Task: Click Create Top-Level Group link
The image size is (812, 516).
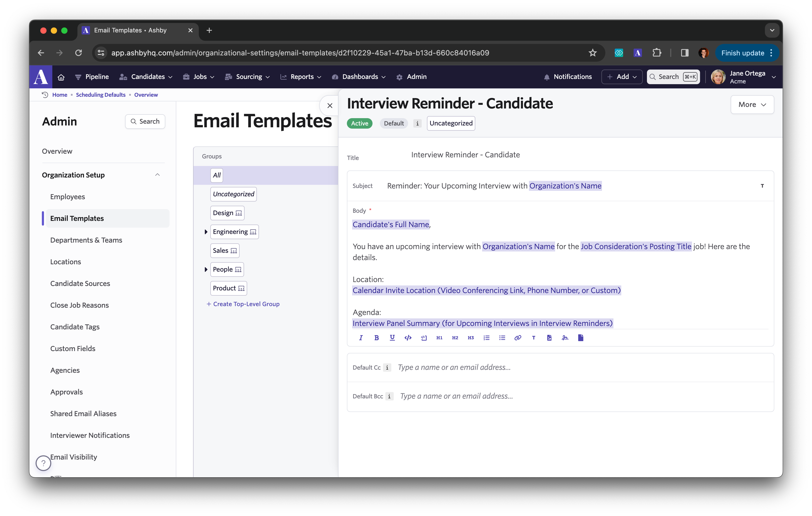Action: (x=243, y=304)
